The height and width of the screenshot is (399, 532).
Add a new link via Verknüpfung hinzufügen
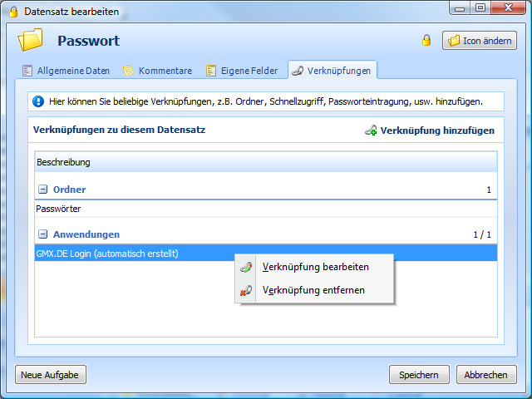click(429, 131)
